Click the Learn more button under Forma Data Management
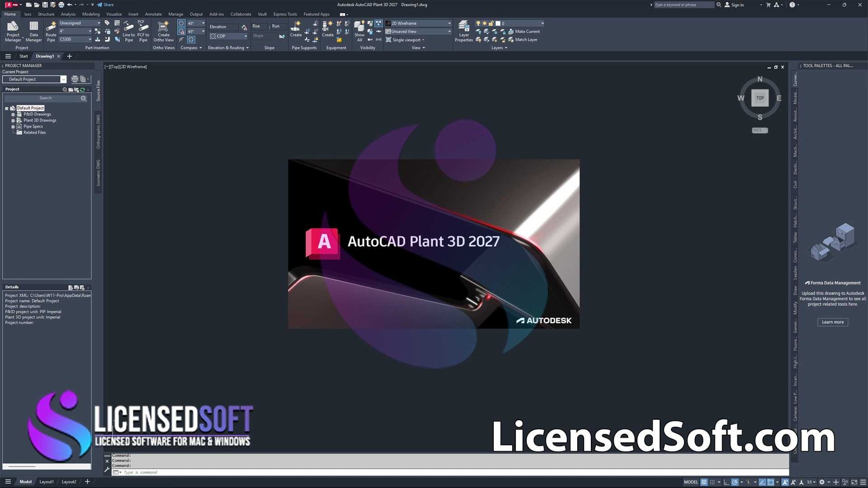This screenshot has height=488, width=868. coord(832,322)
